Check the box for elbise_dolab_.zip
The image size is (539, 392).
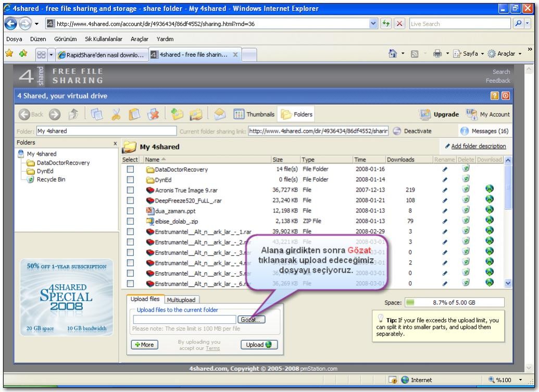[130, 221]
